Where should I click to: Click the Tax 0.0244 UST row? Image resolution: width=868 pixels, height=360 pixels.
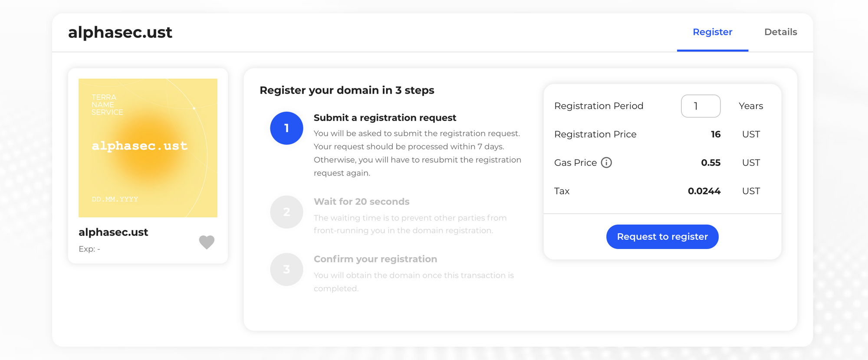pyautogui.click(x=704, y=191)
